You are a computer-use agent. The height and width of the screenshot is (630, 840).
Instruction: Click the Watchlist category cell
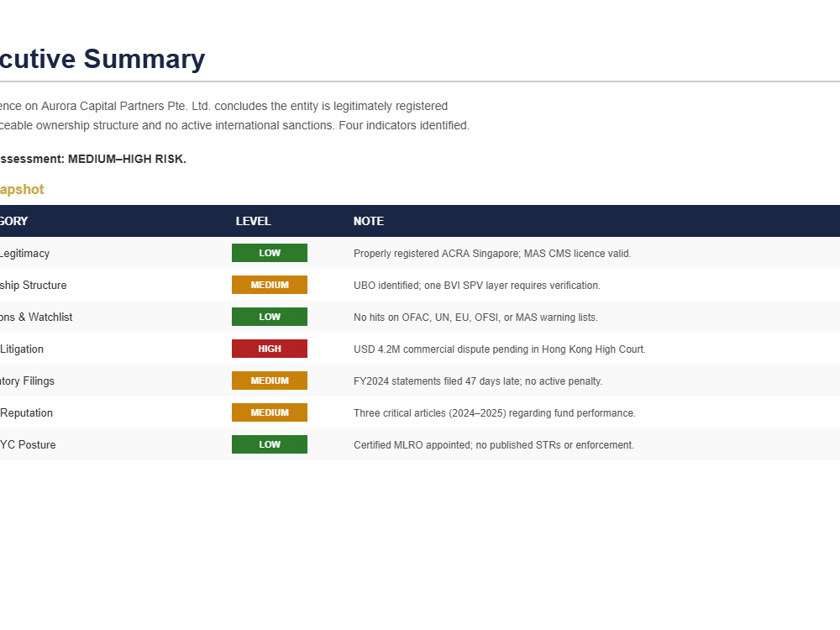[36, 318]
